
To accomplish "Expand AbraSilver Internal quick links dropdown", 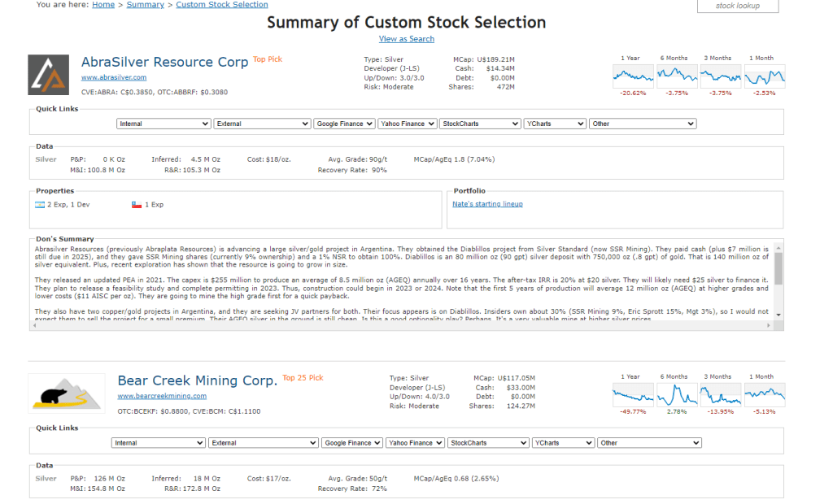I will tap(164, 124).
